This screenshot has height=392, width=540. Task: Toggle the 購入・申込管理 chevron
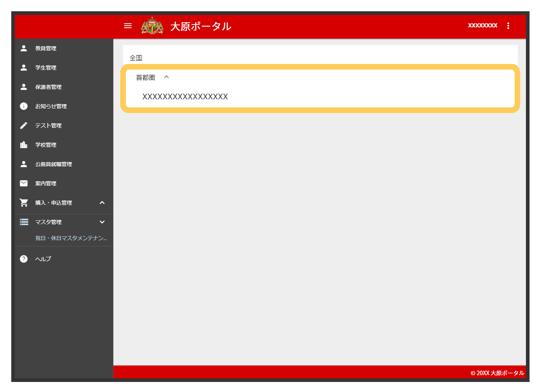click(x=102, y=203)
